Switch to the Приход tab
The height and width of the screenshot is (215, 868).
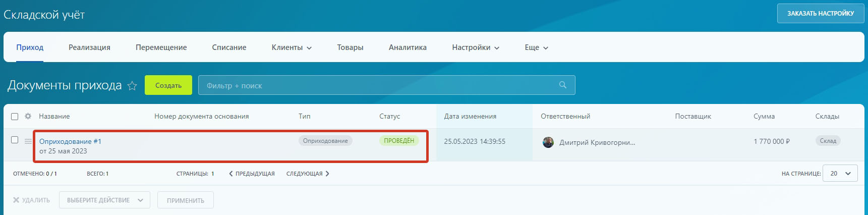click(30, 47)
